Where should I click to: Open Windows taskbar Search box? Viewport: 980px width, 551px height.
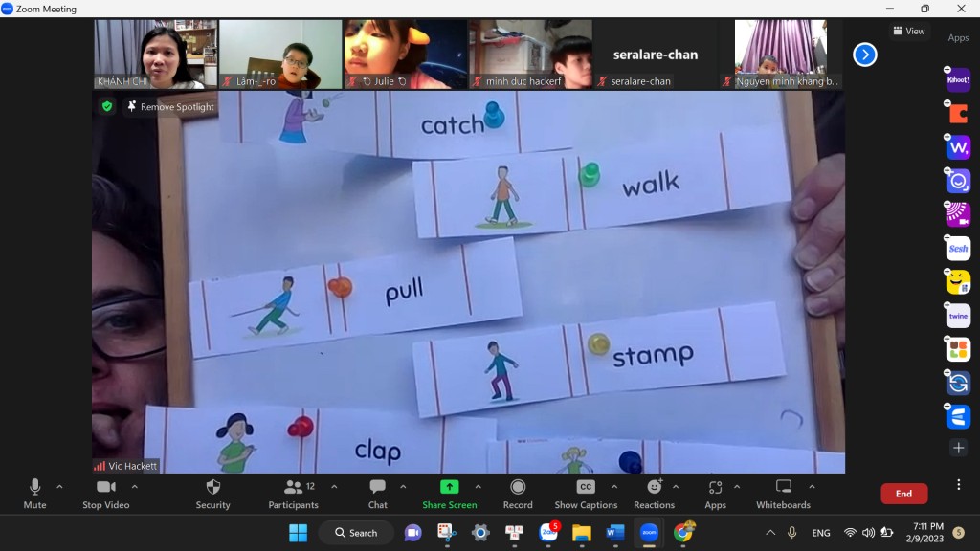pyautogui.click(x=356, y=533)
